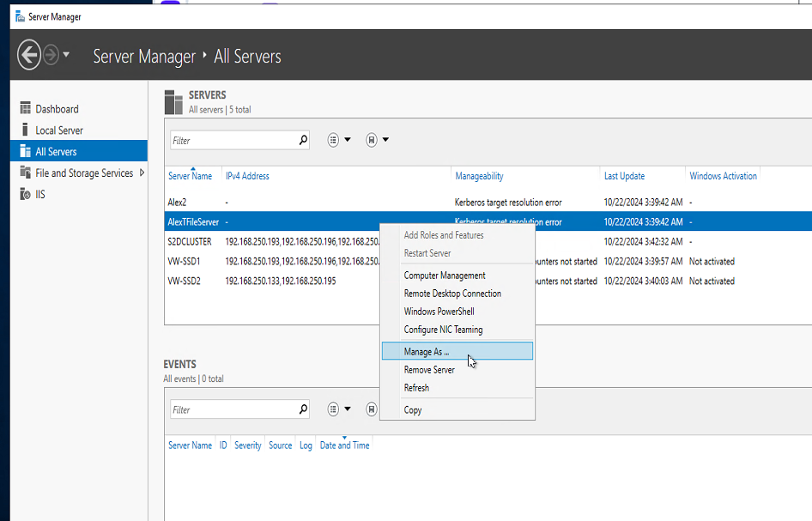
Task: Click the back navigation arrow
Action: point(29,54)
